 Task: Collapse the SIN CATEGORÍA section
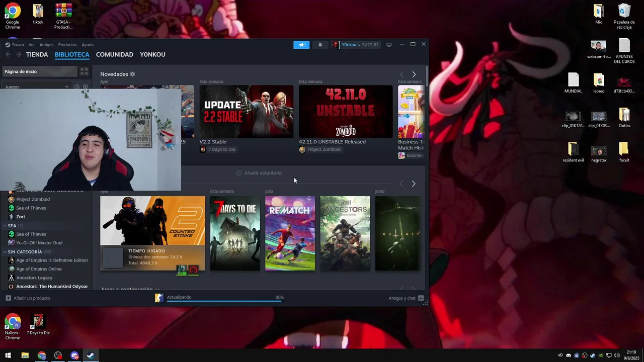(5, 252)
